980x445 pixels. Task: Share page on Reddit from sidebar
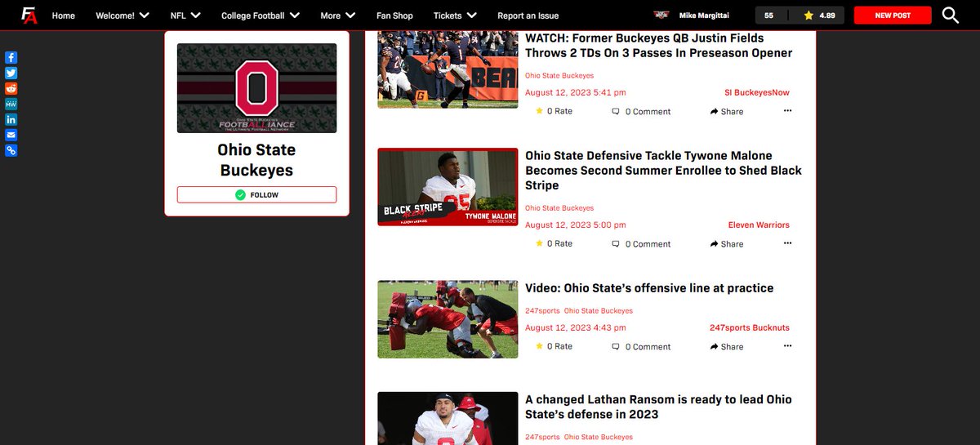[x=11, y=88]
